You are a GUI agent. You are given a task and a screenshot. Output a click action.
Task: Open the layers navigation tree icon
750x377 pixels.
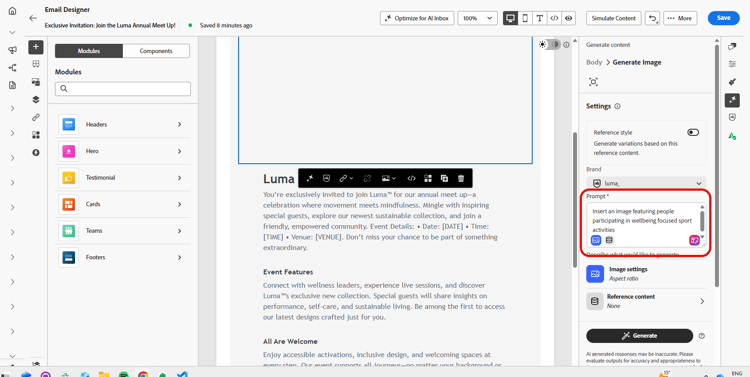[36, 100]
